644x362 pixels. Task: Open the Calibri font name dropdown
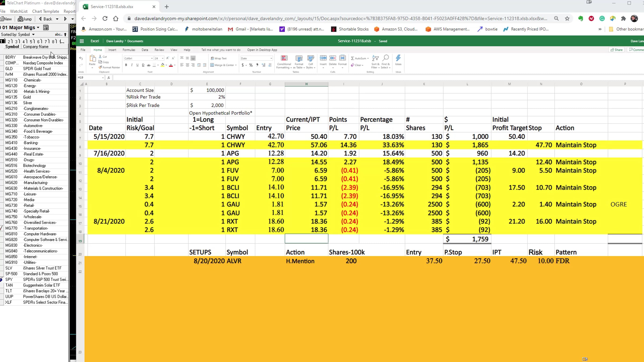click(x=152, y=58)
